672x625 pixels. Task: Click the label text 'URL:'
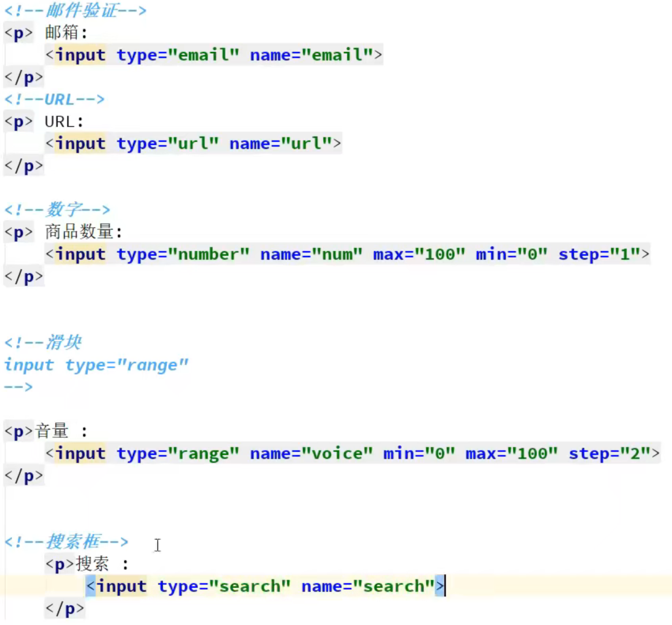64,121
